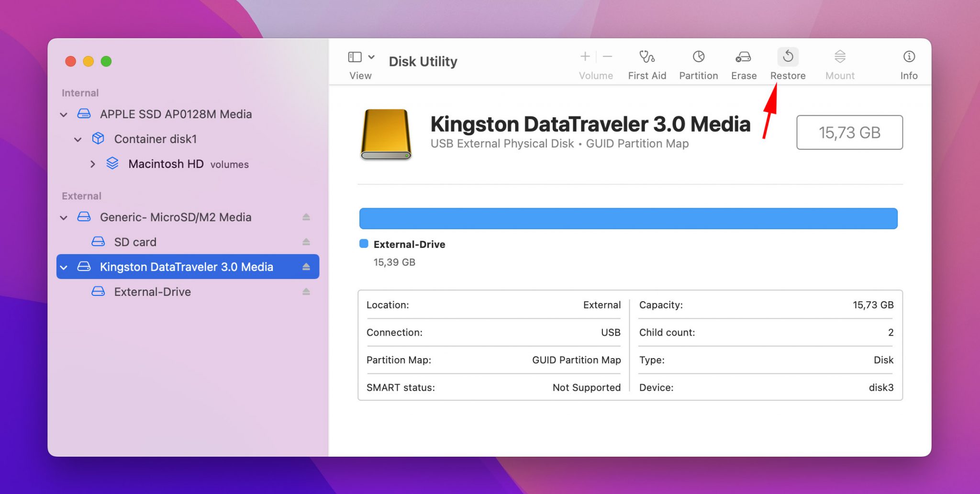Expand Macintosh HD volumes
The width and height of the screenshot is (980, 494).
tap(92, 164)
